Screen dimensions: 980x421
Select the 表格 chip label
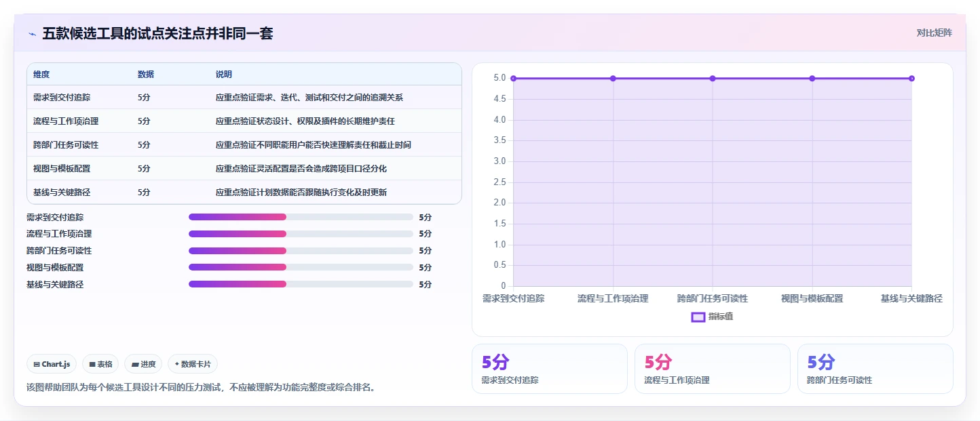click(x=105, y=364)
